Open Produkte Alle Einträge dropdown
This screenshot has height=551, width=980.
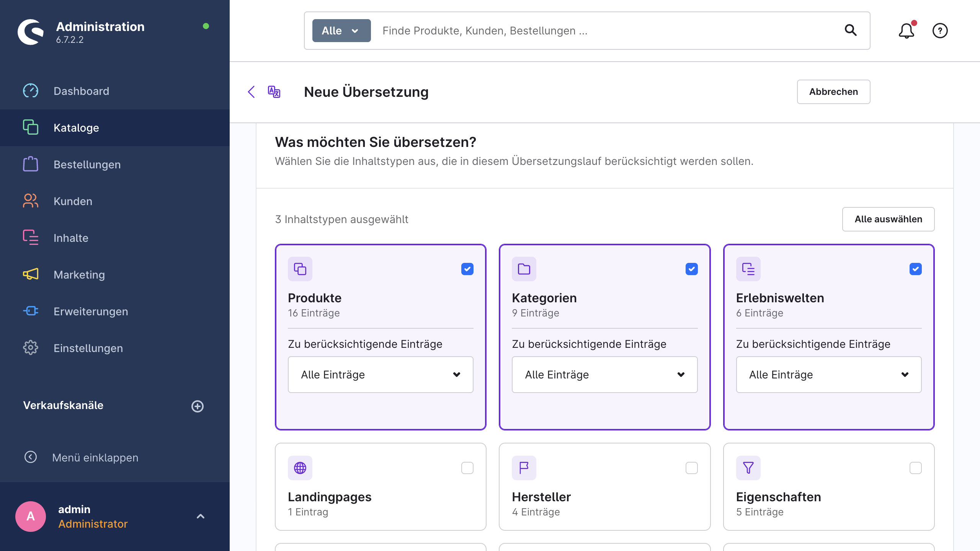381,375
